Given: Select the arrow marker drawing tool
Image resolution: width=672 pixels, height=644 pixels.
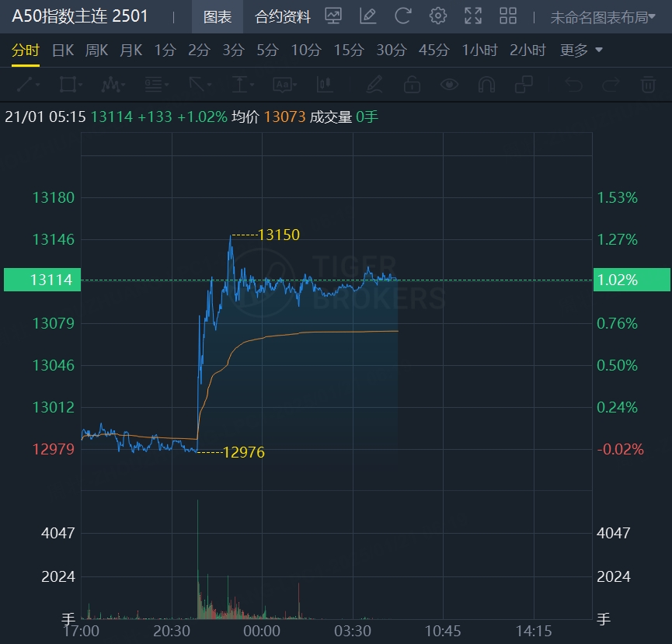Looking at the screenshot, I should point(197,85).
